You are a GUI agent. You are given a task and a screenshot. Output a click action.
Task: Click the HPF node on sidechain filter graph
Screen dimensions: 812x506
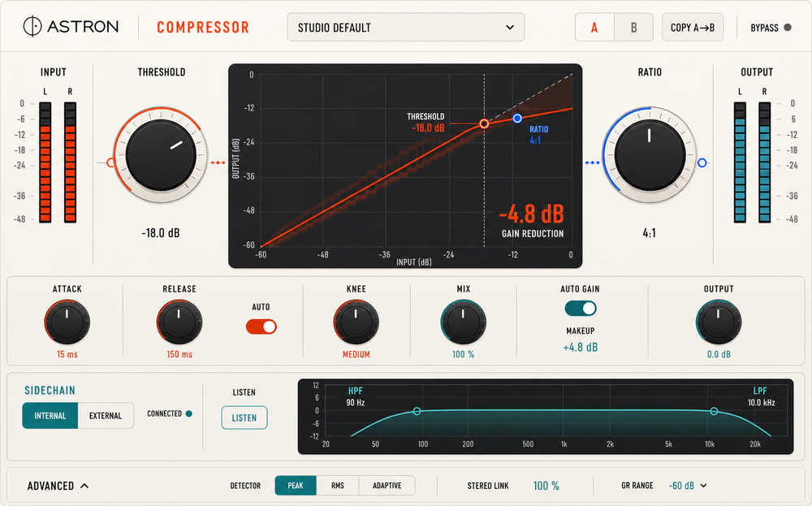(417, 411)
